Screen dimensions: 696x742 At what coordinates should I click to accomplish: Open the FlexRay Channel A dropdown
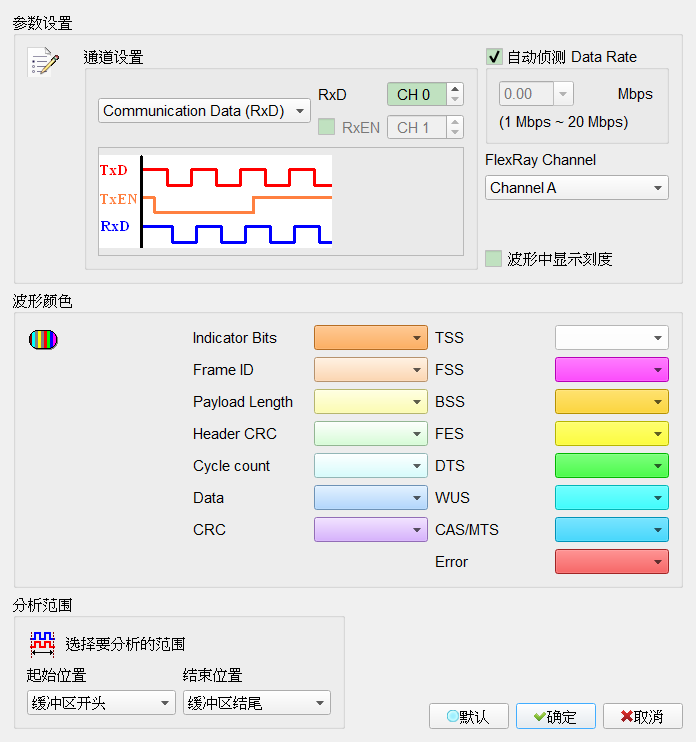pyautogui.click(x=577, y=188)
